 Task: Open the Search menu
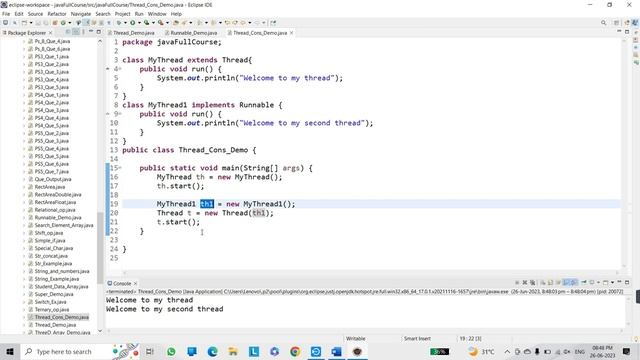point(103,14)
